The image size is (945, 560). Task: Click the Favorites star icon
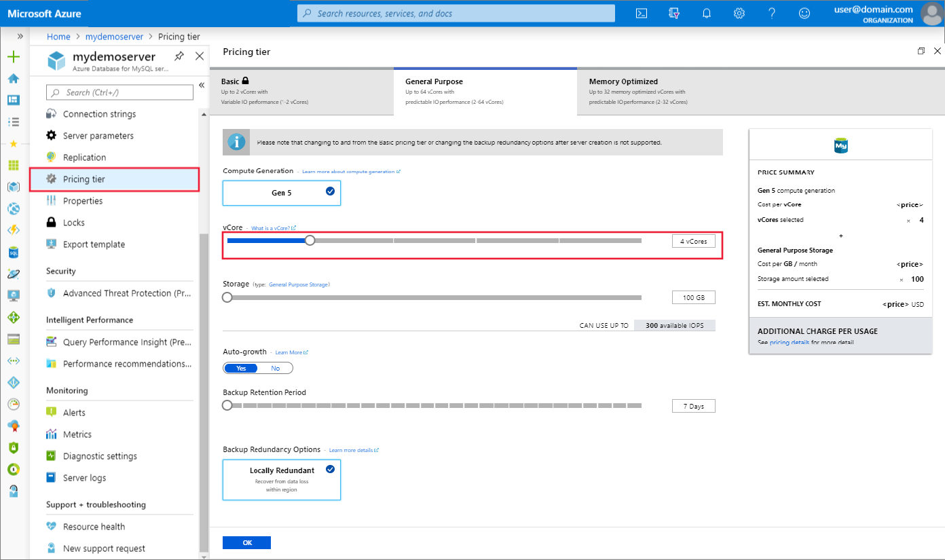(13, 144)
